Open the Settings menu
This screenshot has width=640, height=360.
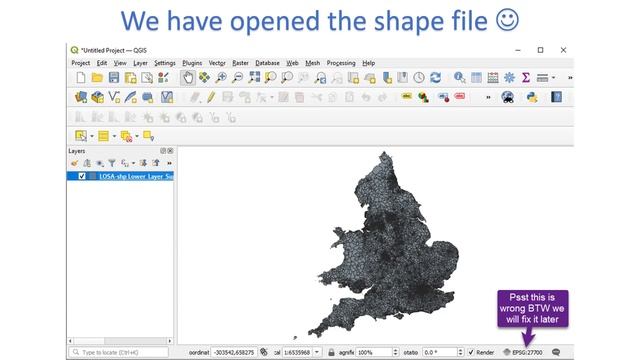tap(164, 63)
